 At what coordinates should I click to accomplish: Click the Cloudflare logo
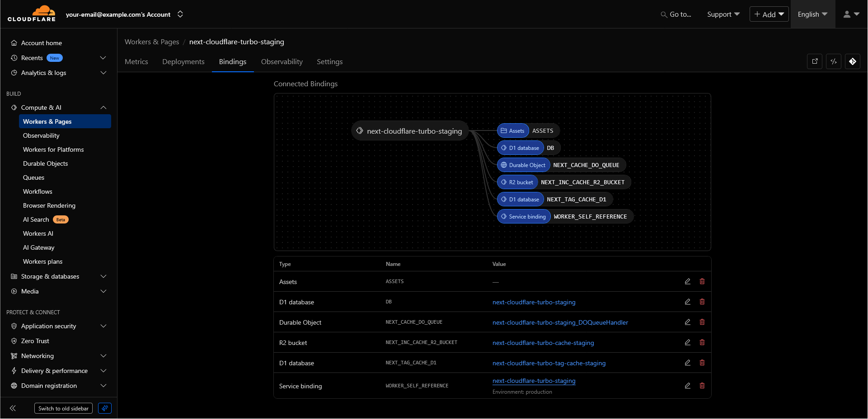[32, 14]
